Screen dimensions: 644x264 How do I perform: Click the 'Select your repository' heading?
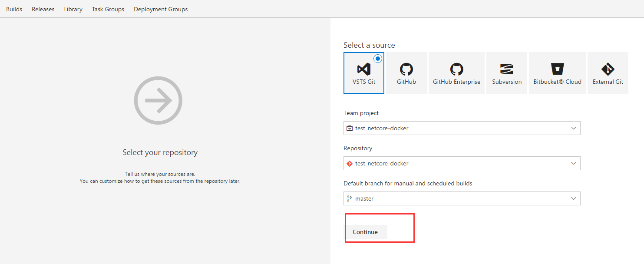pos(160,152)
